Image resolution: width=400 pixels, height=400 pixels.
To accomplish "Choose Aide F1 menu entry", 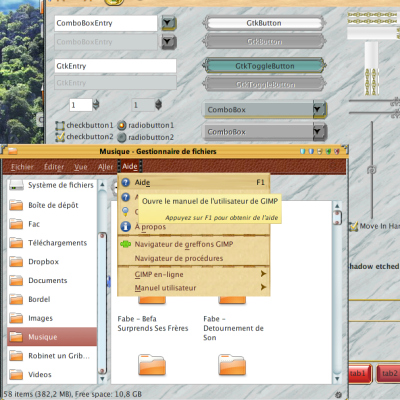I will [193, 182].
